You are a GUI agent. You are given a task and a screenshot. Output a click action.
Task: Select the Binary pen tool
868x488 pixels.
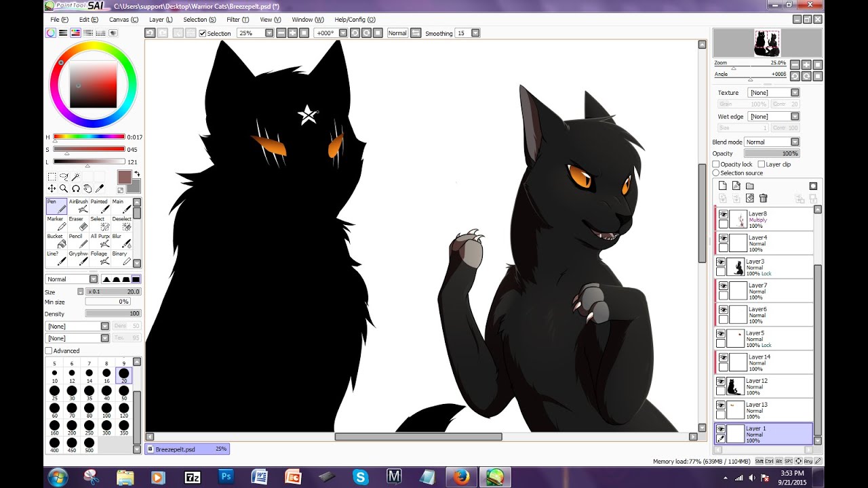pyautogui.click(x=121, y=258)
